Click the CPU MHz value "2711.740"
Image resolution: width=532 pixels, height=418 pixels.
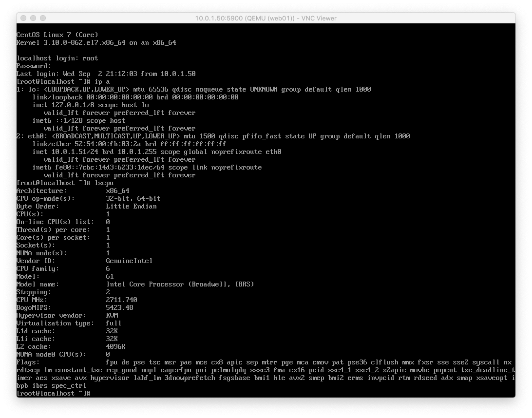[x=121, y=300]
